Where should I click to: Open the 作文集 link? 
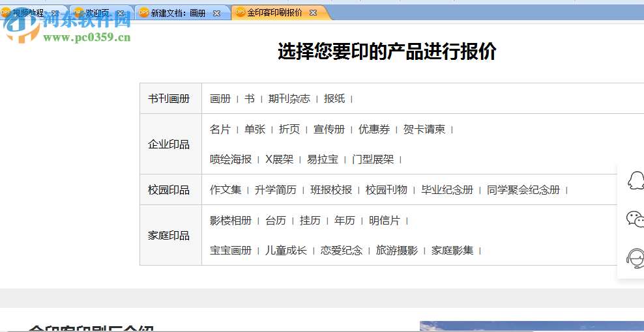coord(226,189)
